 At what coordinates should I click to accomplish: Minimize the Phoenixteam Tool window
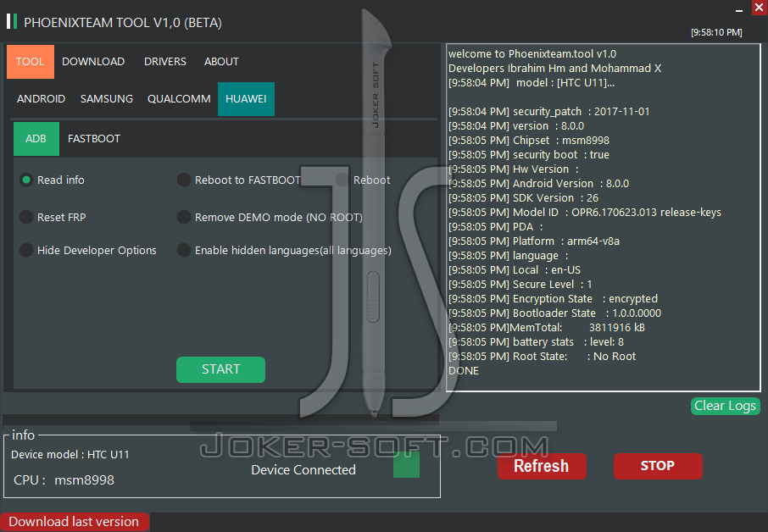[739, 10]
